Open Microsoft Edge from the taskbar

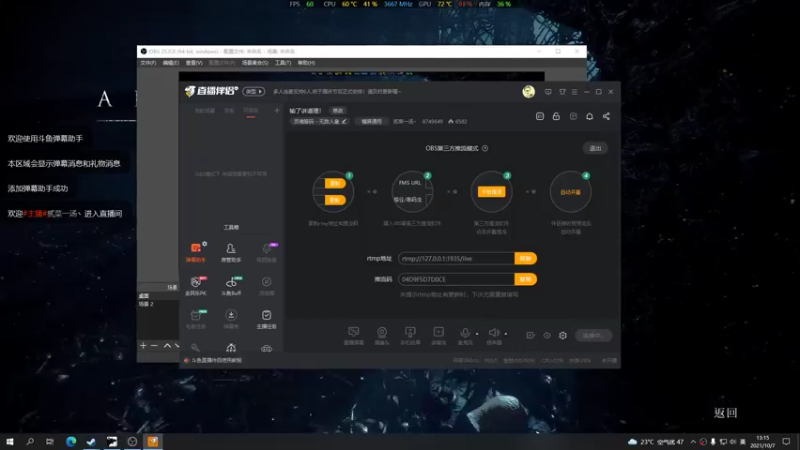point(71,441)
